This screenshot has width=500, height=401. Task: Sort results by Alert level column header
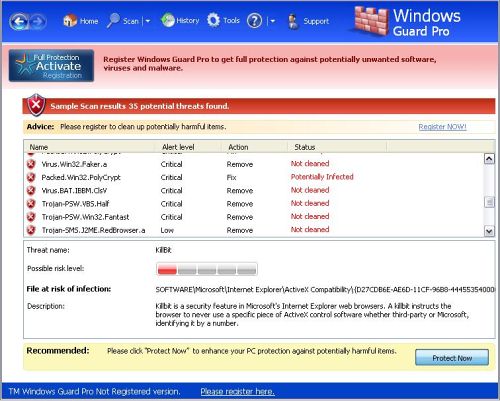(188, 147)
